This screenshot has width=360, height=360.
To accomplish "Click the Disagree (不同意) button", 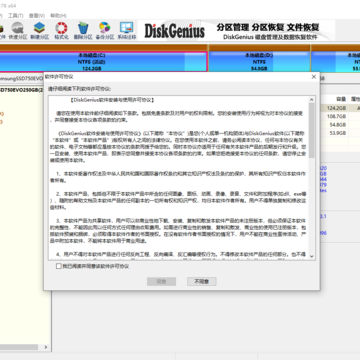I will 202,281.
